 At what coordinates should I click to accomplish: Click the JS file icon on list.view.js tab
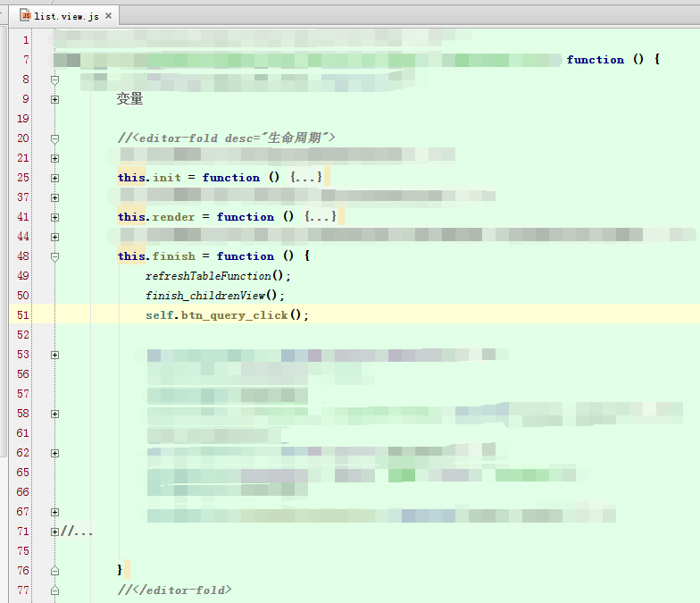pyautogui.click(x=26, y=15)
